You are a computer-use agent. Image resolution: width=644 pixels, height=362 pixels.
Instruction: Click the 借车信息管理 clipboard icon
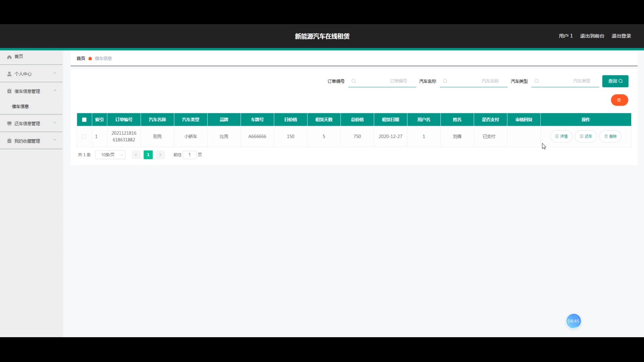pyautogui.click(x=9, y=91)
